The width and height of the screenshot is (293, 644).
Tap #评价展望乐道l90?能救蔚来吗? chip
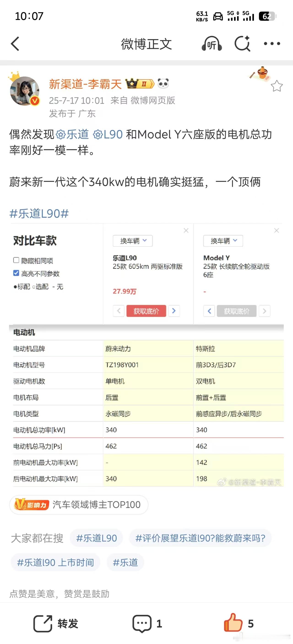point(200,538)
